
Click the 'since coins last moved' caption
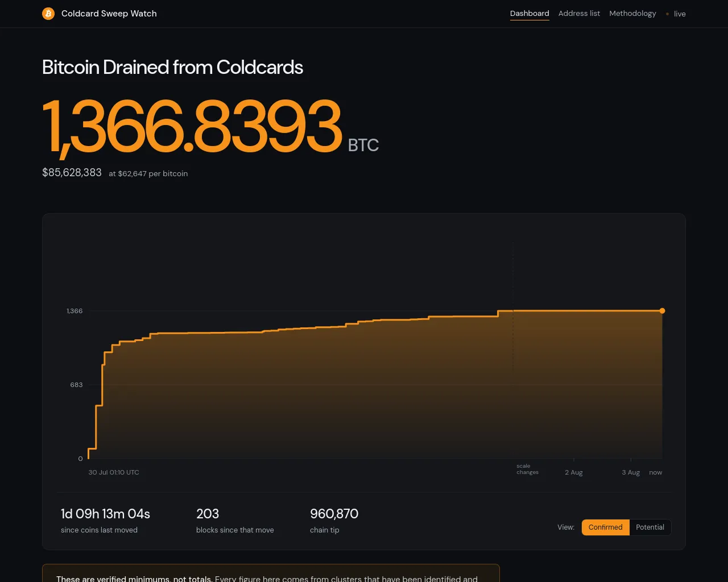[99, 530]
